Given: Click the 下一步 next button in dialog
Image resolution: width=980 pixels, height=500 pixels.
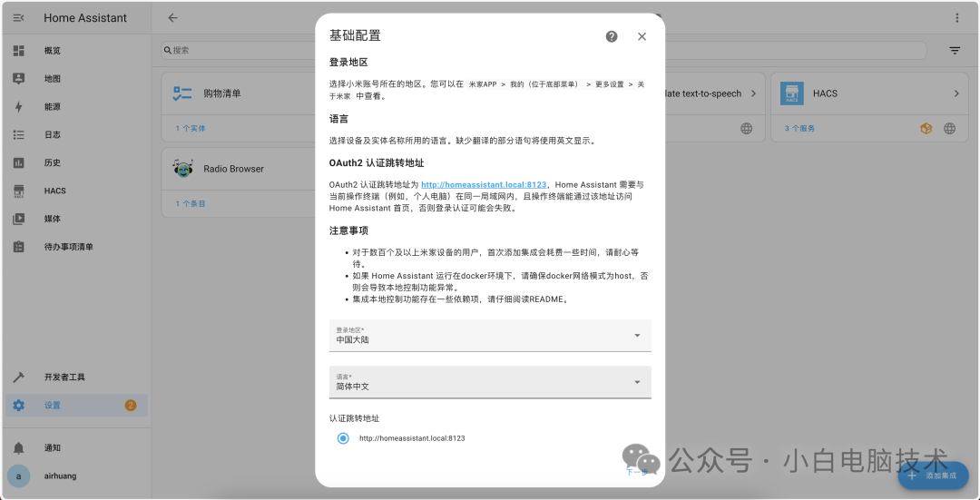Looking at the screenshot, I should pyautogui.click(x=638, y=472).
